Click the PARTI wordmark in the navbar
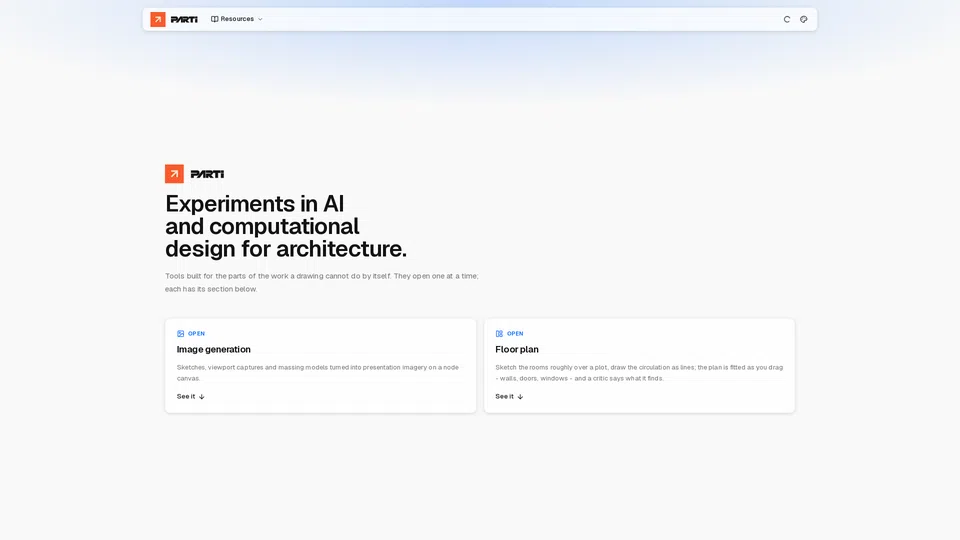The height and width of the screenshot is (540, 960). 184,20
